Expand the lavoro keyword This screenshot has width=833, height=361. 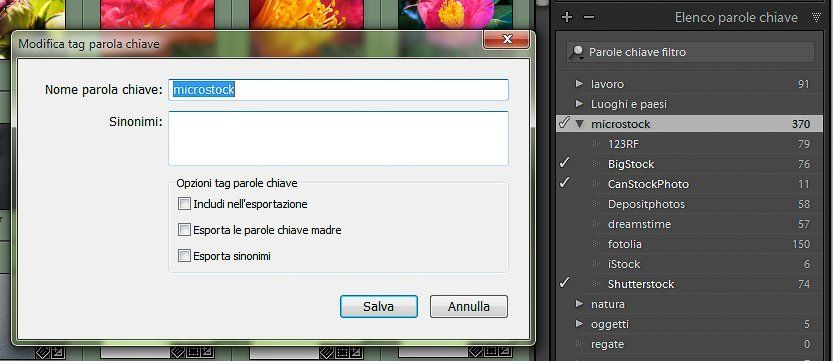(580, 84)
